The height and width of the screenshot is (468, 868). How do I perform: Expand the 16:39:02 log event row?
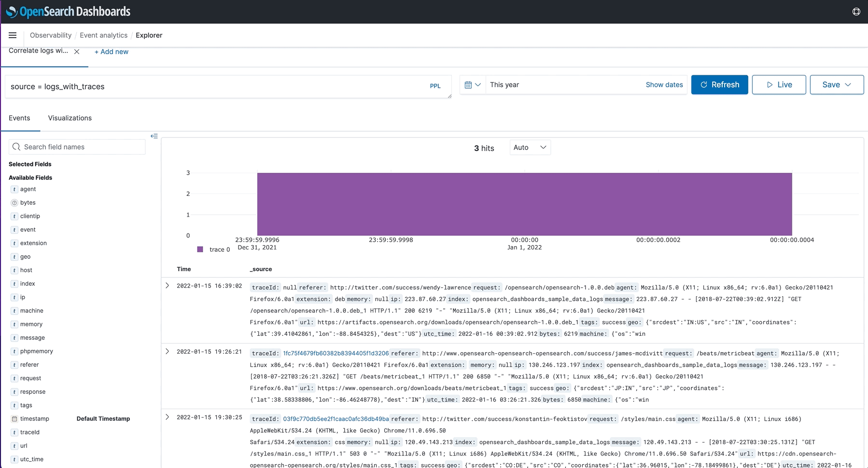168,286
